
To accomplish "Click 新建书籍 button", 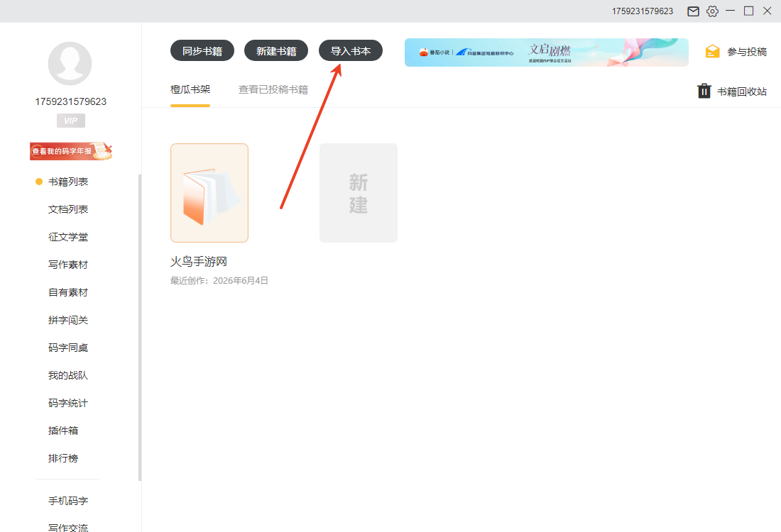I will point(276,51).
